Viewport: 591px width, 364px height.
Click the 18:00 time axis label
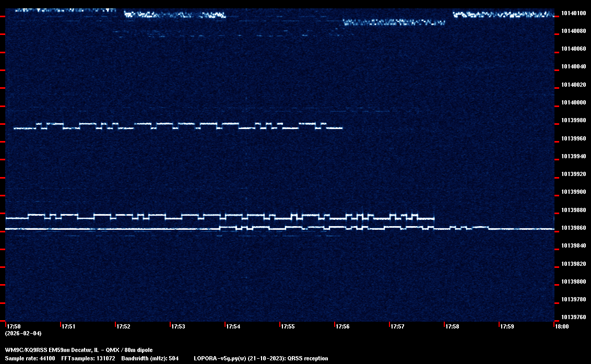point(562,326)
